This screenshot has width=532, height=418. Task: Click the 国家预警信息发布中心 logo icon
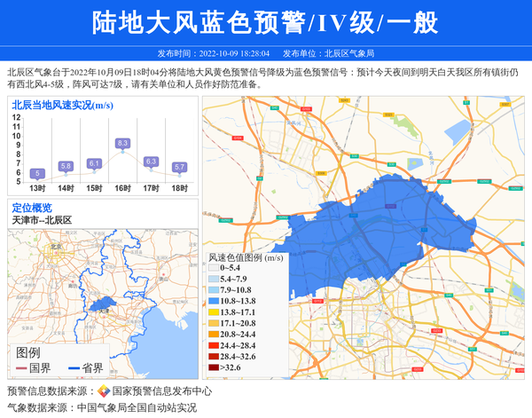click(x=104, y=391)
